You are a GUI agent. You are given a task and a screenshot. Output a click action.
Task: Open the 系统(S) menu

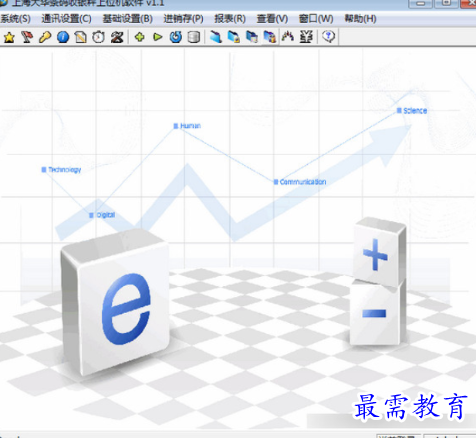coord(15,19)
